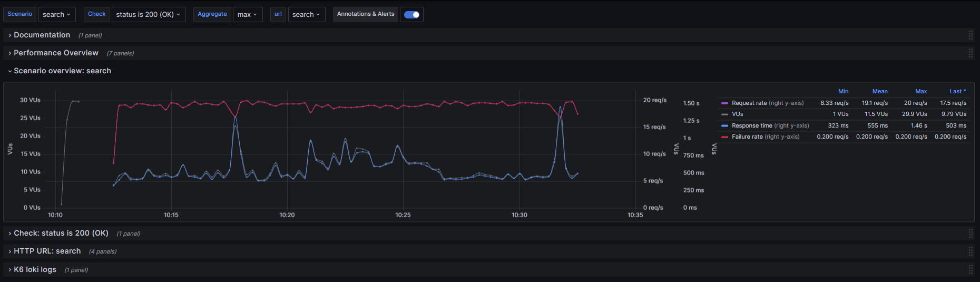Sort legend by Mean column
The image size is (980, 282).
pyautogui.click(x=879, y=91)
